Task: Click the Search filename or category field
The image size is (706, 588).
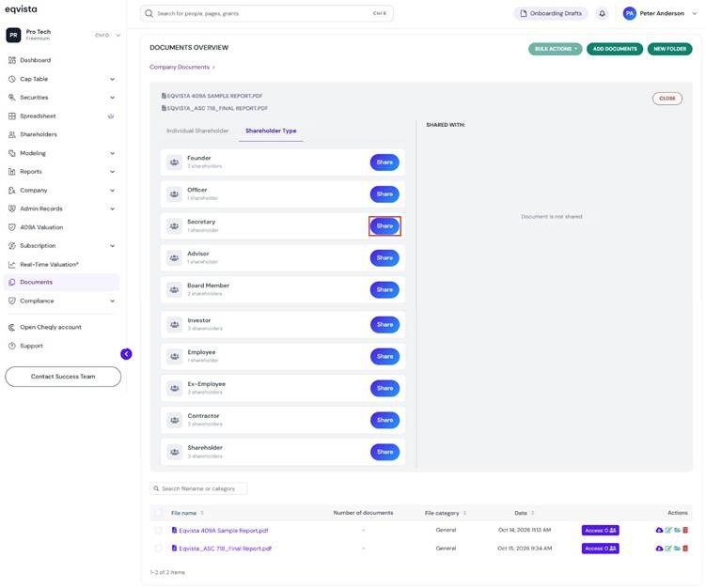Action: 198,488
